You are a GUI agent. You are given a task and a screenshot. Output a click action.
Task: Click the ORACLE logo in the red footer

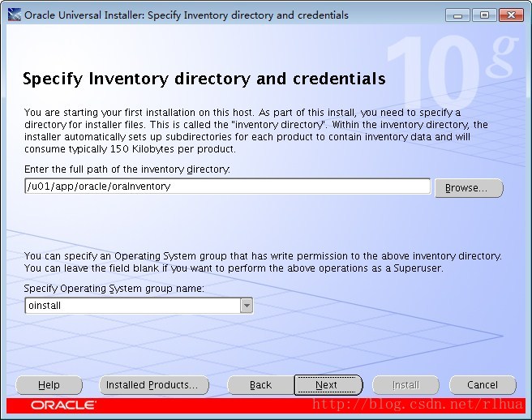pos(63,405)
